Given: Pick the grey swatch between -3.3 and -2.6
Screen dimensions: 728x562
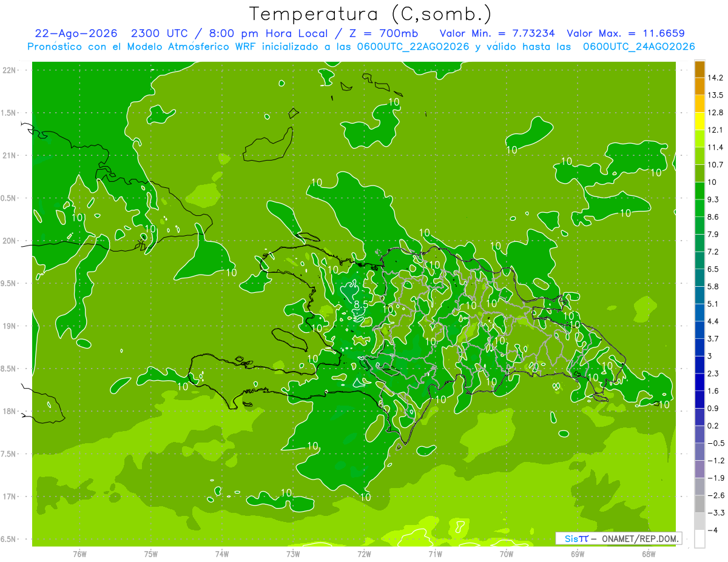Looking at the screenshot, I should (x=699, y=504).
